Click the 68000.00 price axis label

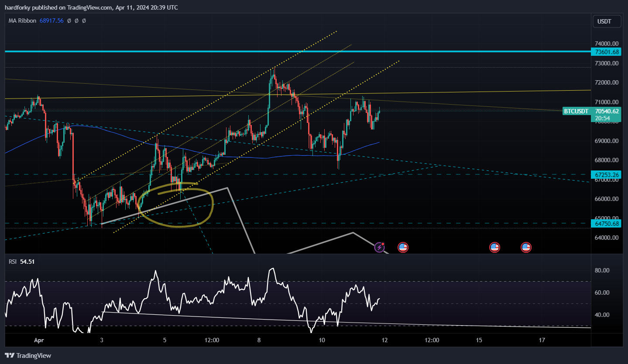607,160
